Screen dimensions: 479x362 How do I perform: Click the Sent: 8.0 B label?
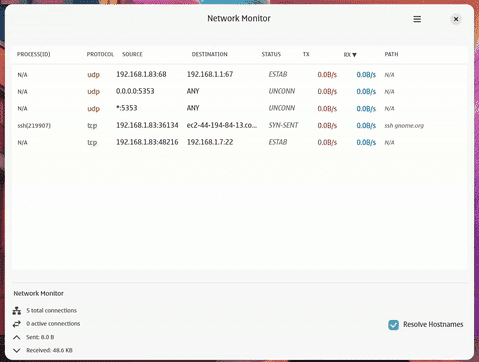40,337
